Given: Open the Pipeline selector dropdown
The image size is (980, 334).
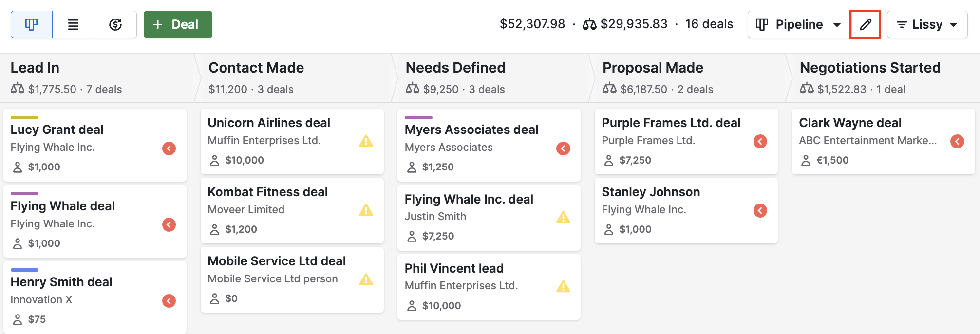Looking at the screenshot, I should 798,24.
